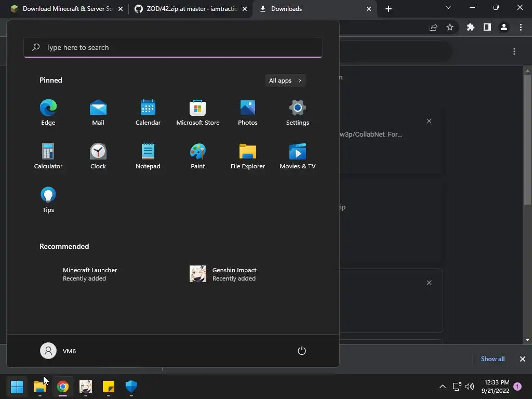Open the power options button
The height and width of the screenshot is (399, 532).
coord(302,351)
